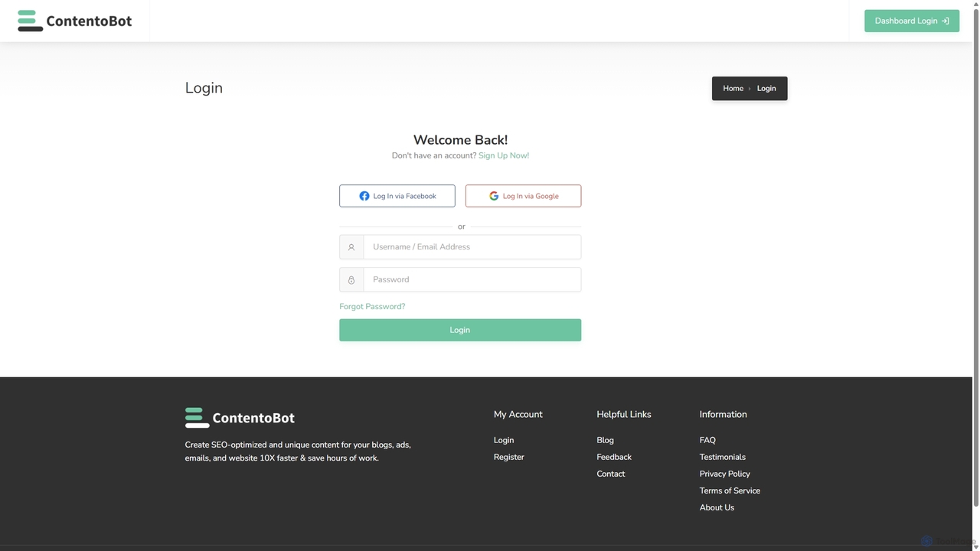
Task: Log in via Google button
Action: click(x=523, y=196)
